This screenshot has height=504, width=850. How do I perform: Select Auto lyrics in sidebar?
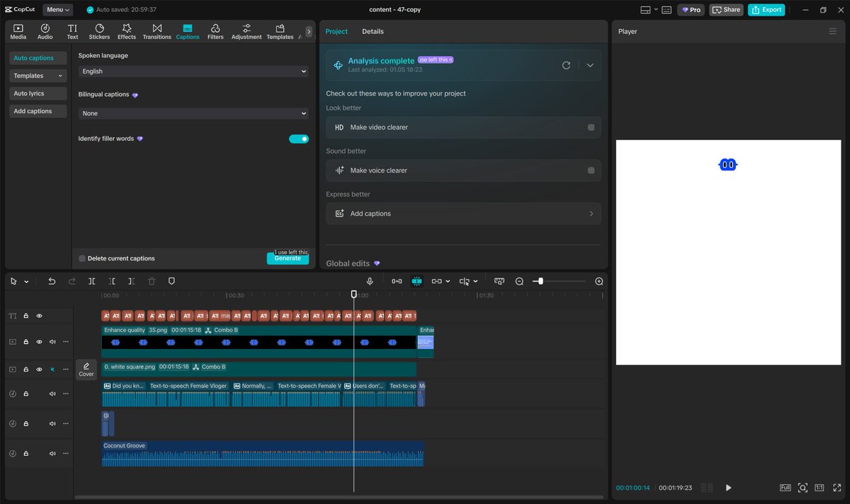point(38,93)
